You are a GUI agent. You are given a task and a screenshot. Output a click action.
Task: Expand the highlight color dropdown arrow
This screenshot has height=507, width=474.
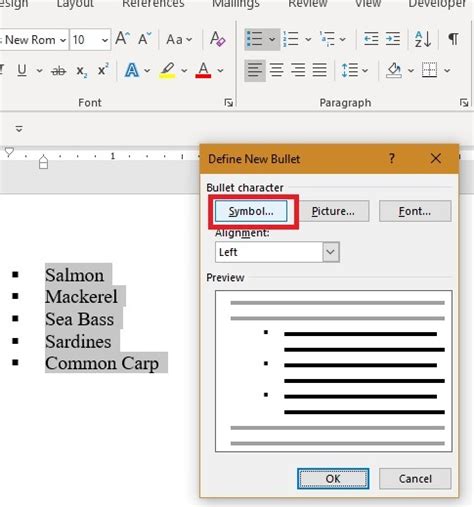tap(184, 71)
